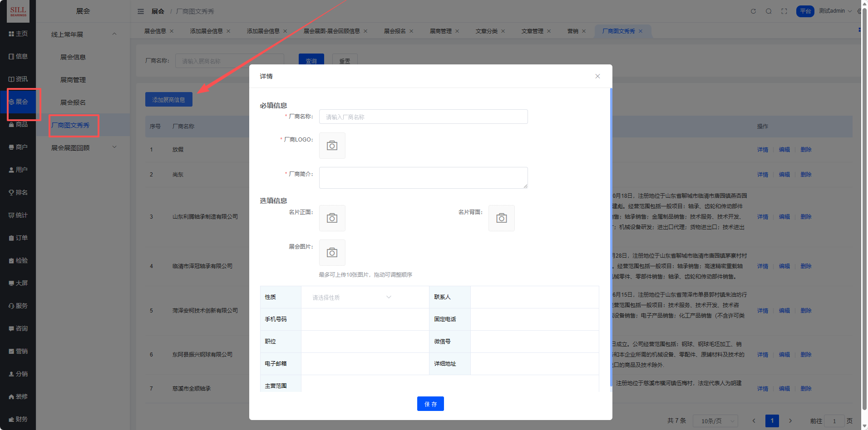Click the 添加展商信息 button
The height and width of the screenshot is (430, 868).
coord(168,100)
